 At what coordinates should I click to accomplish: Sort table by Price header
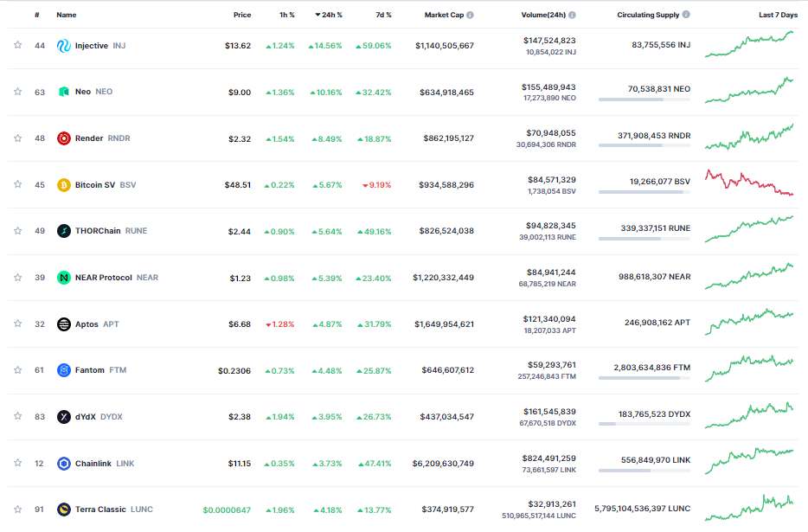pyautogui.click(x=242, y=15)
